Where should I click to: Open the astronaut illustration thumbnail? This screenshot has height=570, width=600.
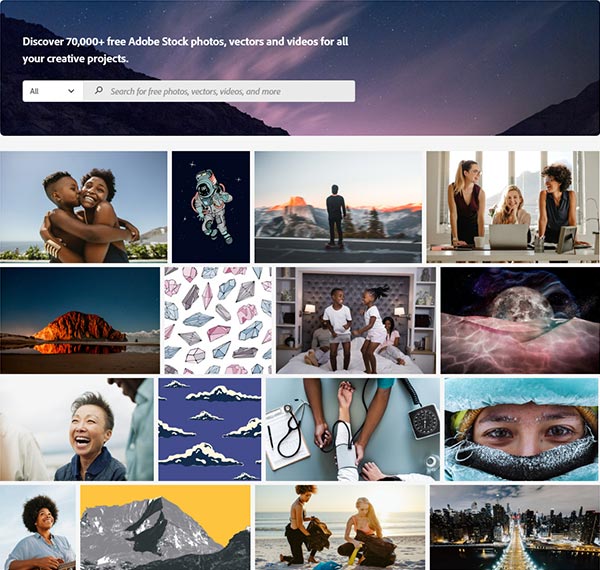tap(211, 207)
